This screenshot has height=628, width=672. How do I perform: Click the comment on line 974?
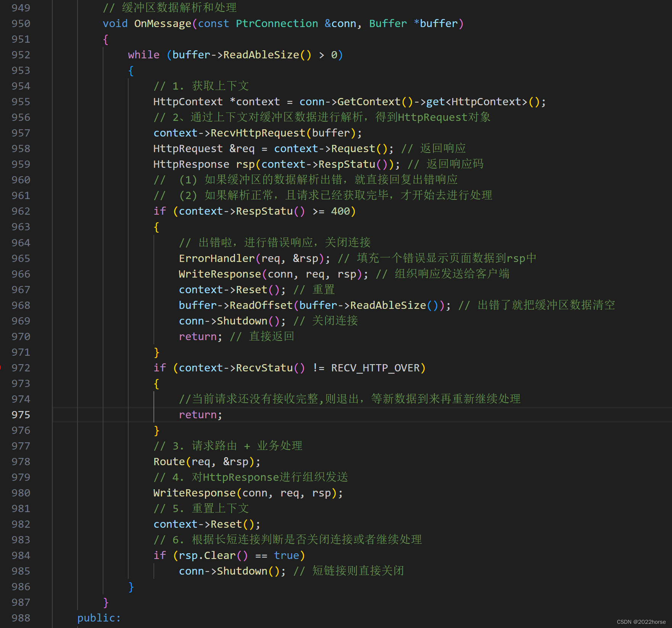pyautogui.click(x=350, y=399)
